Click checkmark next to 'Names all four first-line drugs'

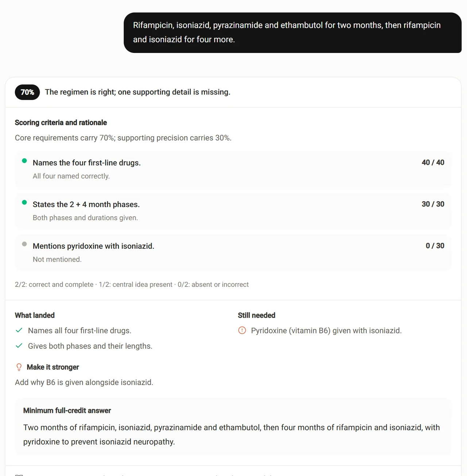coord(19,330)
